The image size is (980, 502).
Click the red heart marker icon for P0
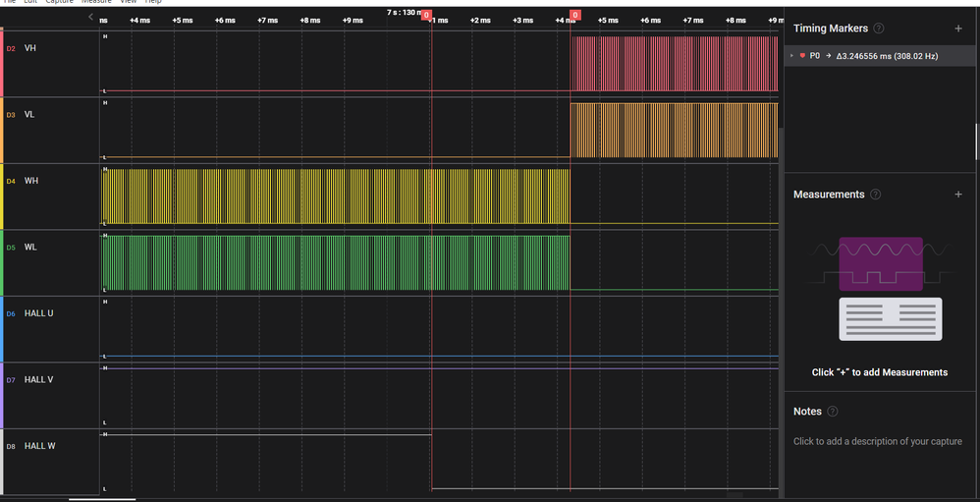(802, 56)
